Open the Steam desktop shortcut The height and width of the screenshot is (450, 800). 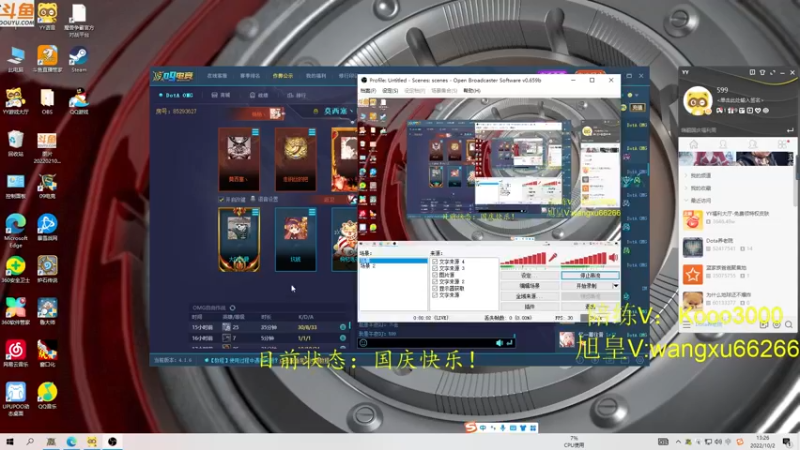point(79,58)
